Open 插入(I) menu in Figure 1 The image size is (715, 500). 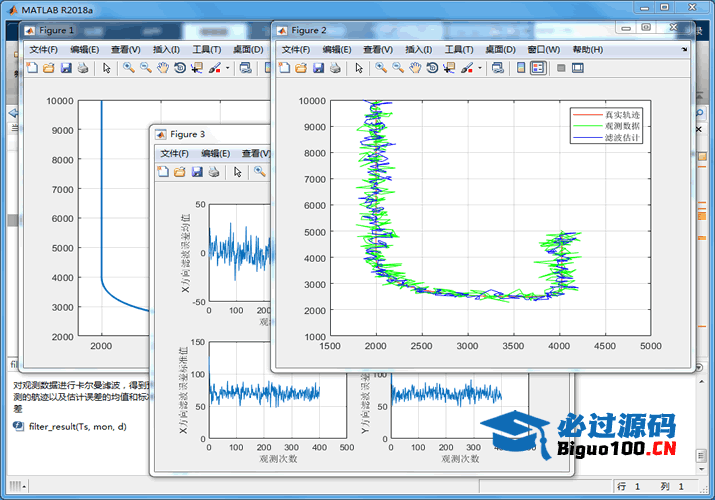[x=166, y=49]
